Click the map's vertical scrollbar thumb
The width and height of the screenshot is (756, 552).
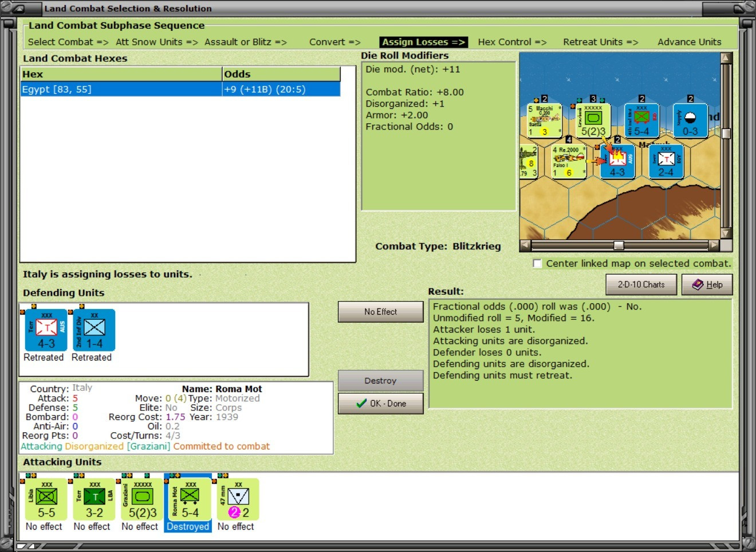point(726,134)
